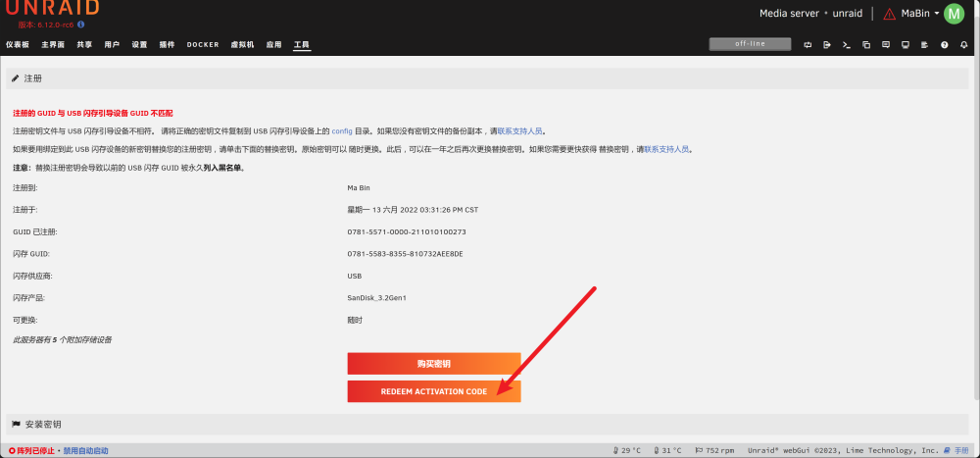Click the SanDisk_3.2Gen1 product value
The height and width of the screenshot is (458, 980).
tap(377, 298)
